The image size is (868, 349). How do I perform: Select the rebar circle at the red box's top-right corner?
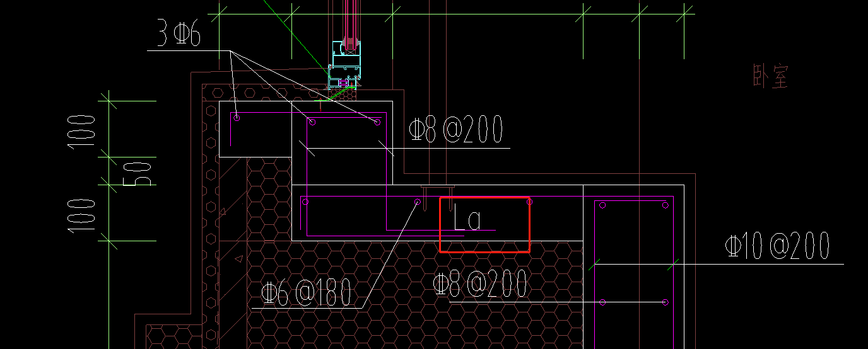(x=529, y=202)
